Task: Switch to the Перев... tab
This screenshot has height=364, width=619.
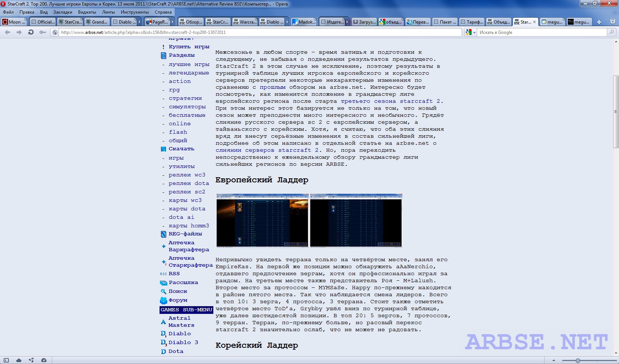Action: click(x=418, y=22)
